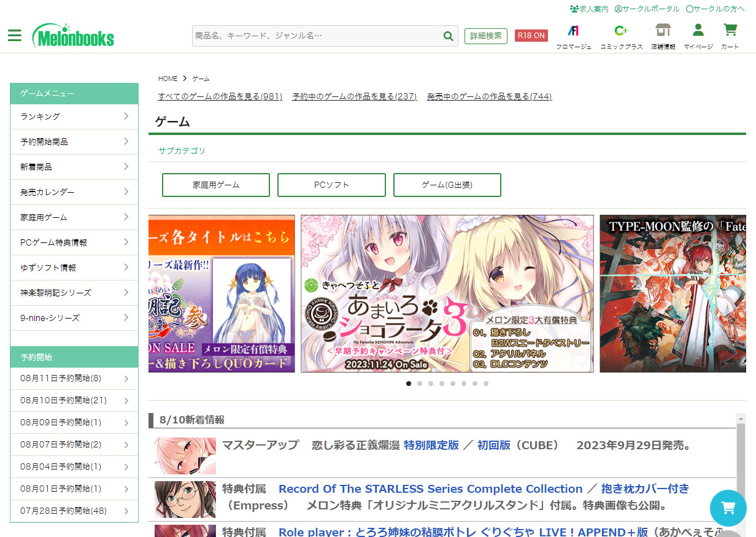
Task: Click the search magnifier icon
Action: [x=449, y=36]
